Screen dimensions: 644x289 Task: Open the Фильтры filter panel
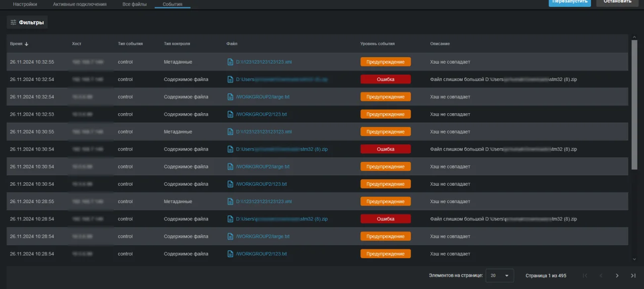click(x=27, y=22)
